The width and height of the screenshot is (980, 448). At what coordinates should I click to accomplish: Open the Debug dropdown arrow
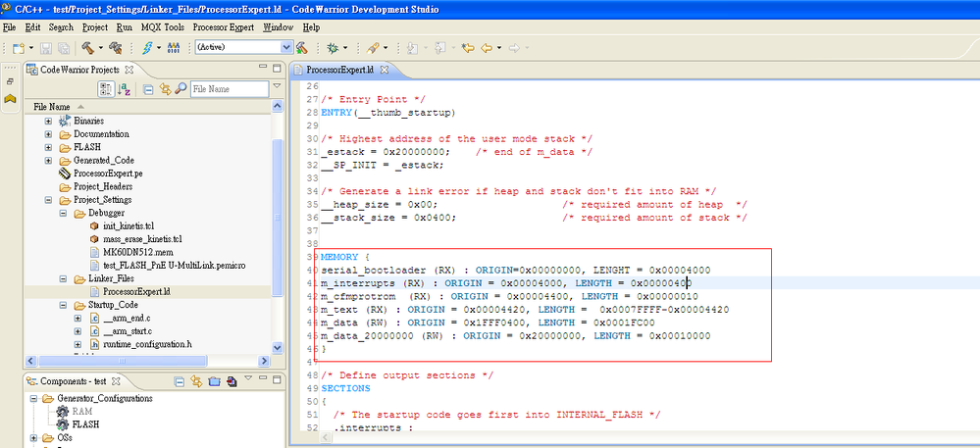[345, 47]
